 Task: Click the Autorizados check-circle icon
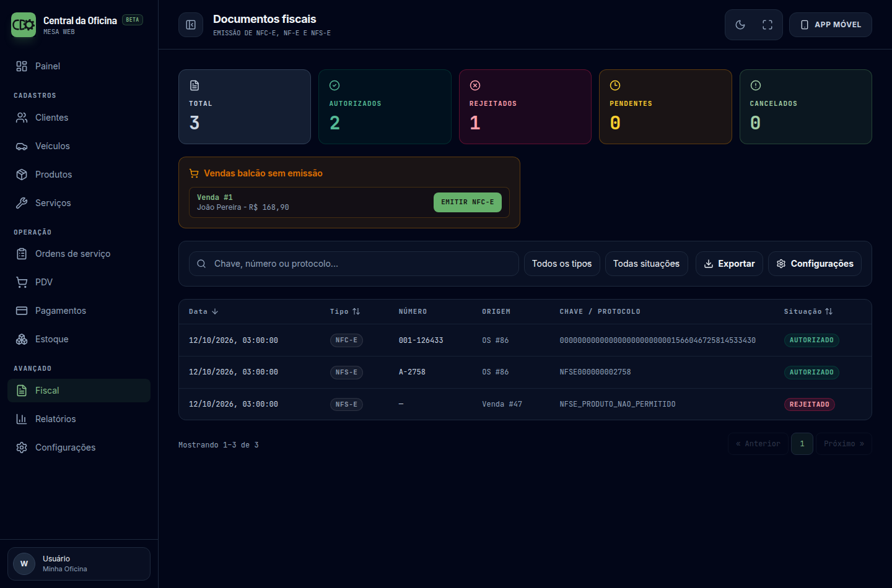tap(334, 85)
